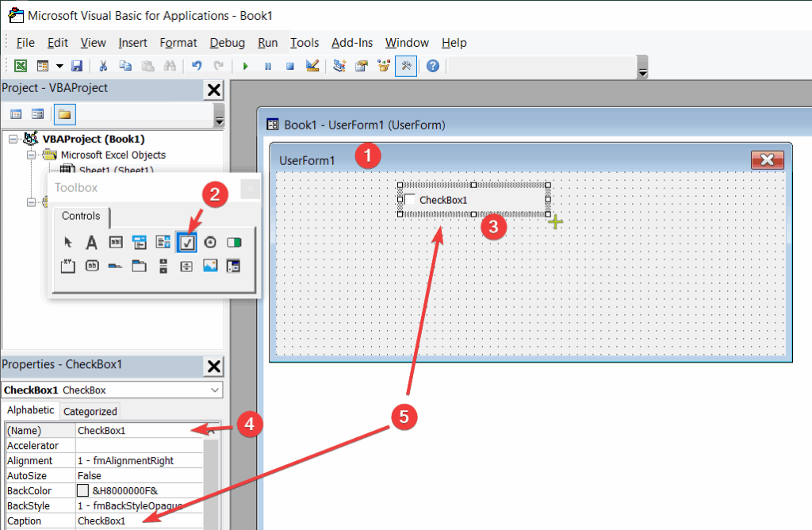Click the Insert UserForm toolbar icon
The width and height of the screenshot is (812, 530).
pos(43,66)
